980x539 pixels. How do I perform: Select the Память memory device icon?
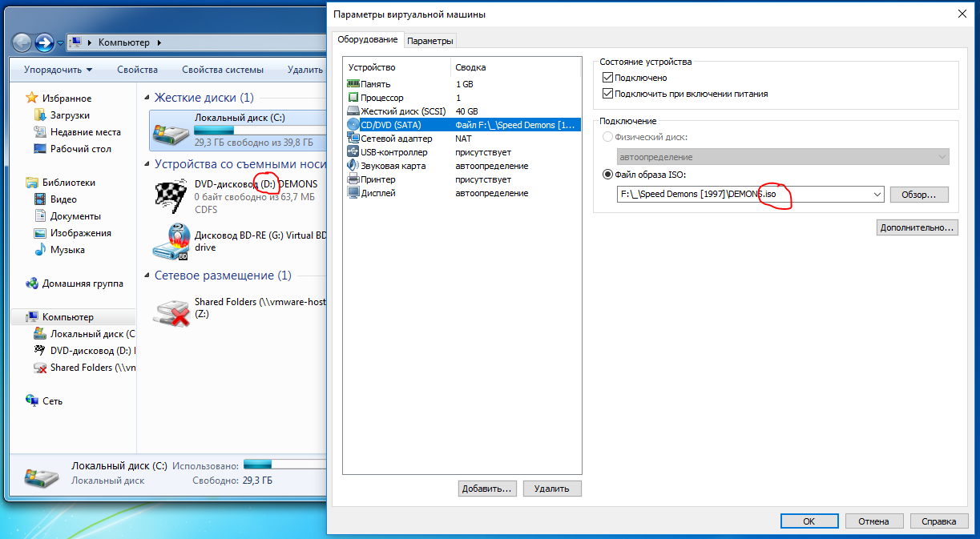(353, 83)
